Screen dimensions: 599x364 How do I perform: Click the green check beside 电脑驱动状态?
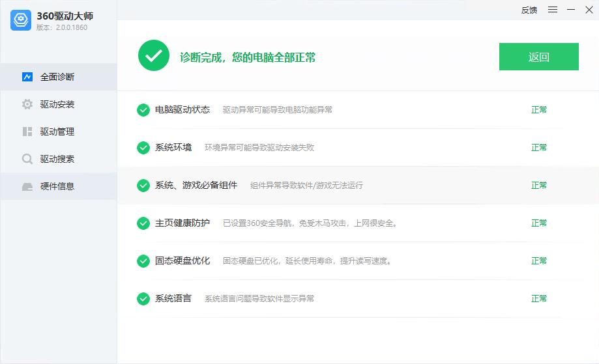[143, 110]
